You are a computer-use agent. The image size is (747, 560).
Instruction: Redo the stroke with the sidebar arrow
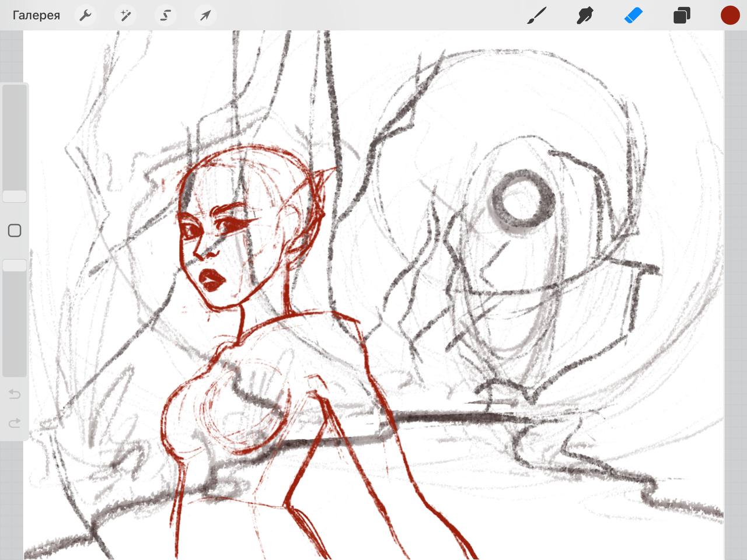15,422
